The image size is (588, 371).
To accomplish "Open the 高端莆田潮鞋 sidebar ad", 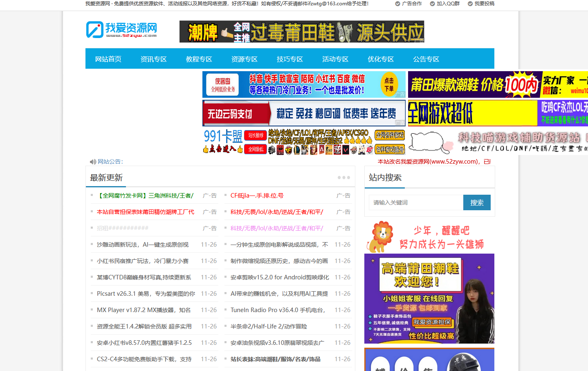I will [429, 299].
